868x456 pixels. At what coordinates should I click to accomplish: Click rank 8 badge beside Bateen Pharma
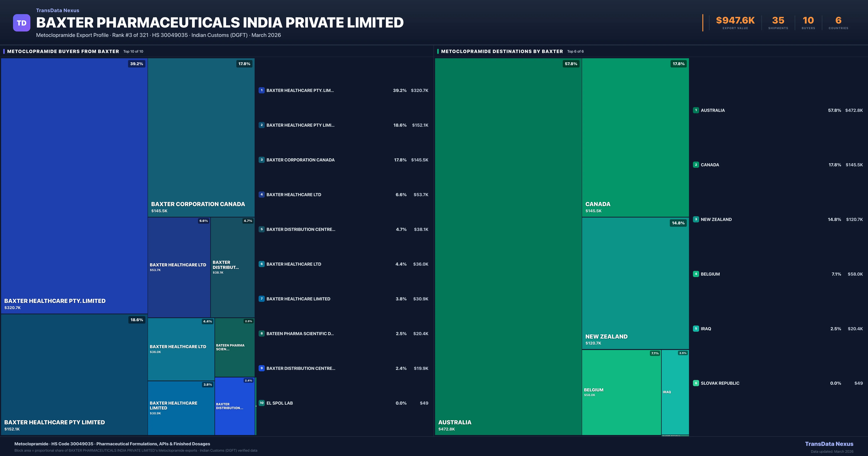261,333
